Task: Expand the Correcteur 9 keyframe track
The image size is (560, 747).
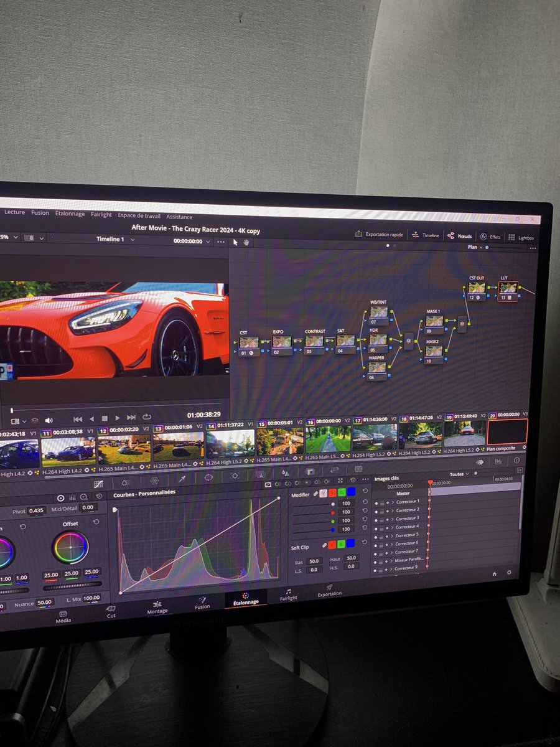Action: coord(391,568)
